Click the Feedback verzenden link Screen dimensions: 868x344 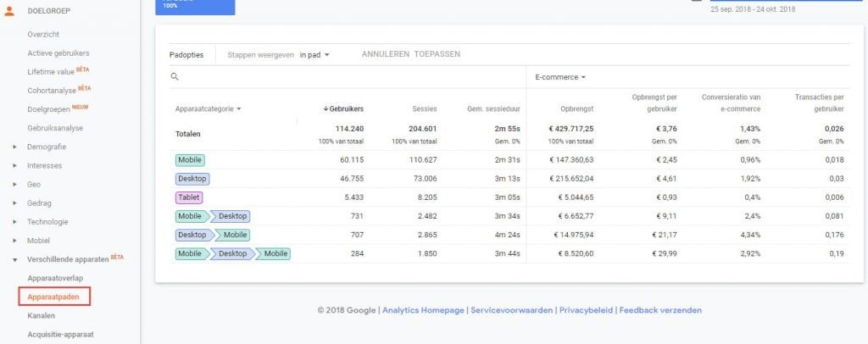tap(660, 310)
